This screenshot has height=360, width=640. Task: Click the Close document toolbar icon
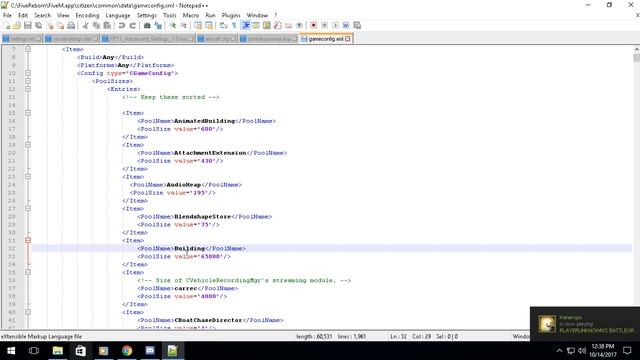coord(49,25)
